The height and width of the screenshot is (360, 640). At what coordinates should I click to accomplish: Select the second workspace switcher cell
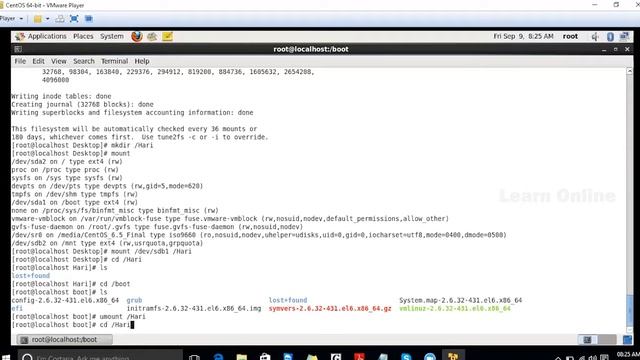click(x=607, y=340)
